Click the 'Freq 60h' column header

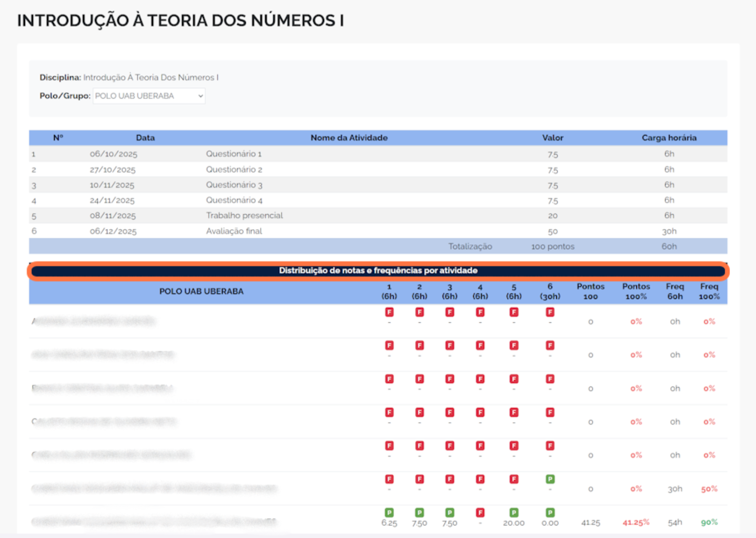pos(674,291)
